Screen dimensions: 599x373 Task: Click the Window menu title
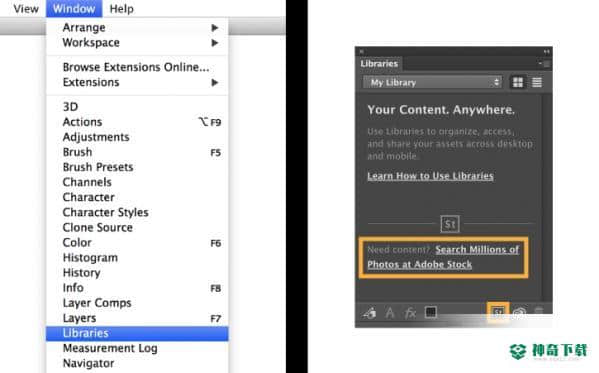coord(74,8)
